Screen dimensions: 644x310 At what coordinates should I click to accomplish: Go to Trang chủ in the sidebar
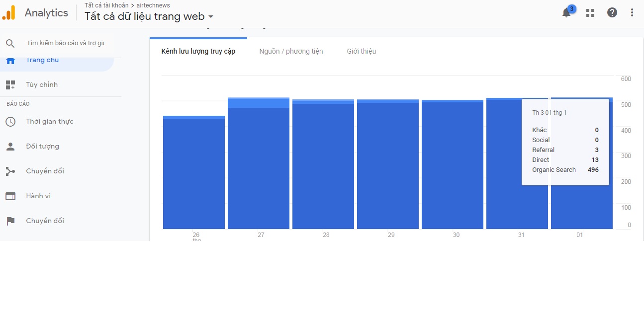coord(42,61)
